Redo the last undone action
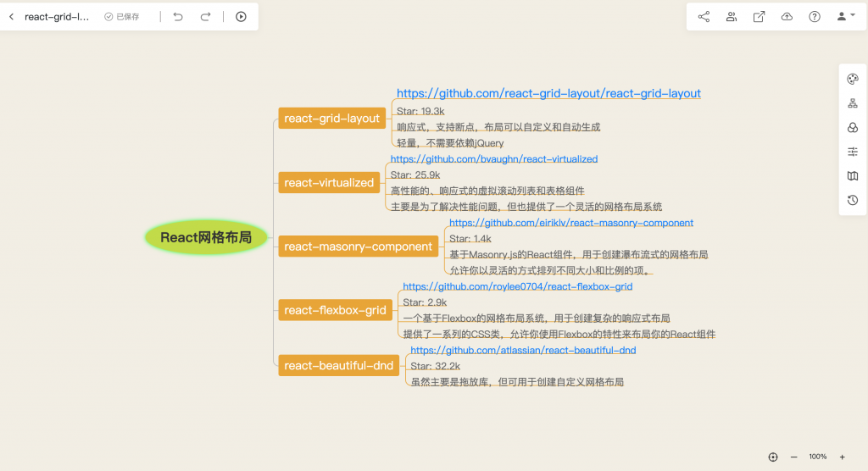Viewport: 868px width, 471px height. click(x=205, y=17)
